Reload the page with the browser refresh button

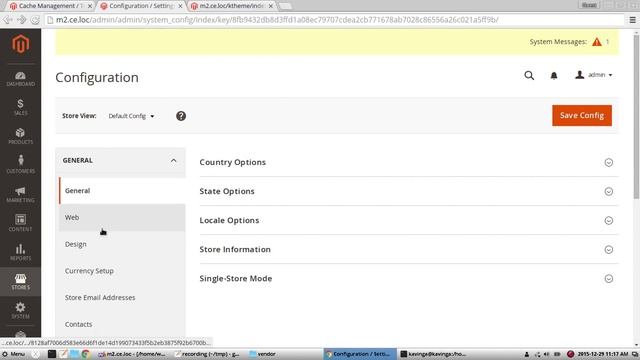click(x=36, y=20)
